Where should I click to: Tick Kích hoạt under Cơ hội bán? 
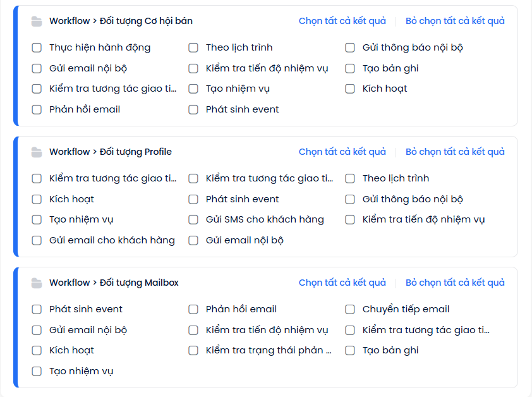pos(350,89)
